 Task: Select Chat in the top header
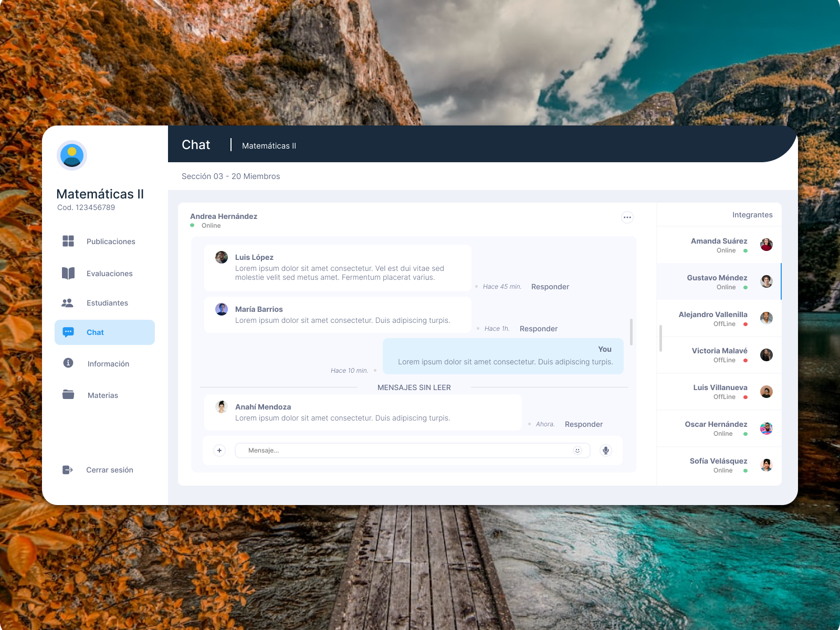(196, 144)
